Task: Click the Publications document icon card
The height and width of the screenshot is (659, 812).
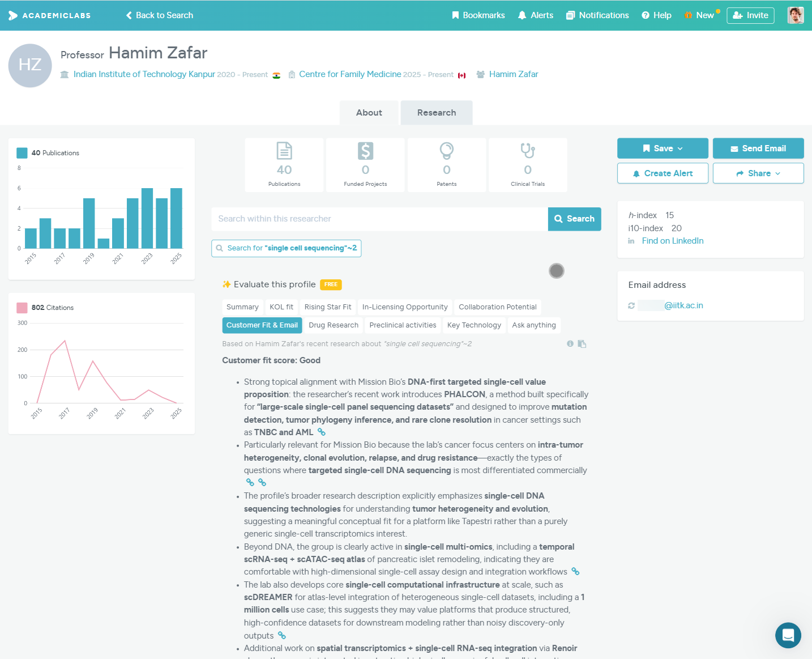Action: point(284,165)
